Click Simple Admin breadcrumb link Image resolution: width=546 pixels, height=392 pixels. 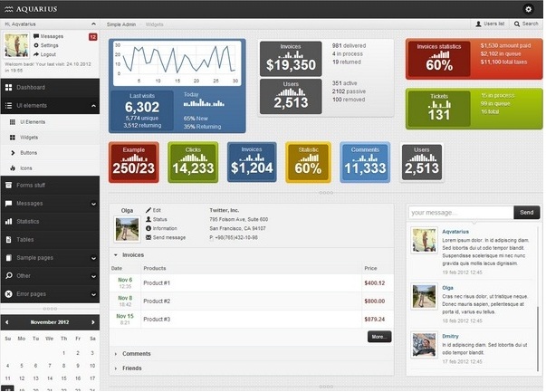[120, 24]
